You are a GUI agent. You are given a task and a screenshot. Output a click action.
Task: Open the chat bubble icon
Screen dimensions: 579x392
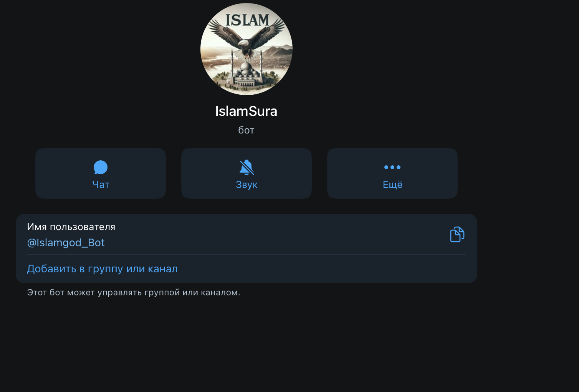click(x=101, y=167)
